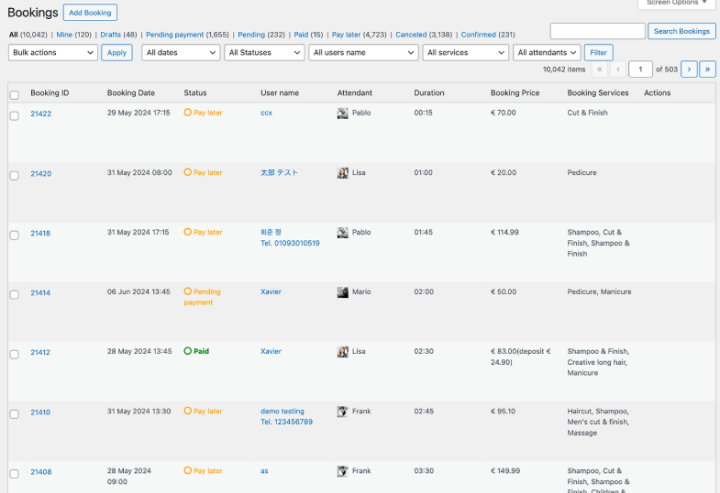Click the Add Booking button

point(90,12)
